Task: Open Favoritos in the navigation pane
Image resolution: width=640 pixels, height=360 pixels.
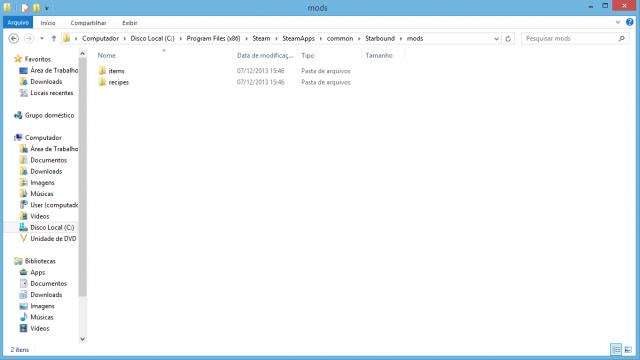Action: [x=38, y=59]
